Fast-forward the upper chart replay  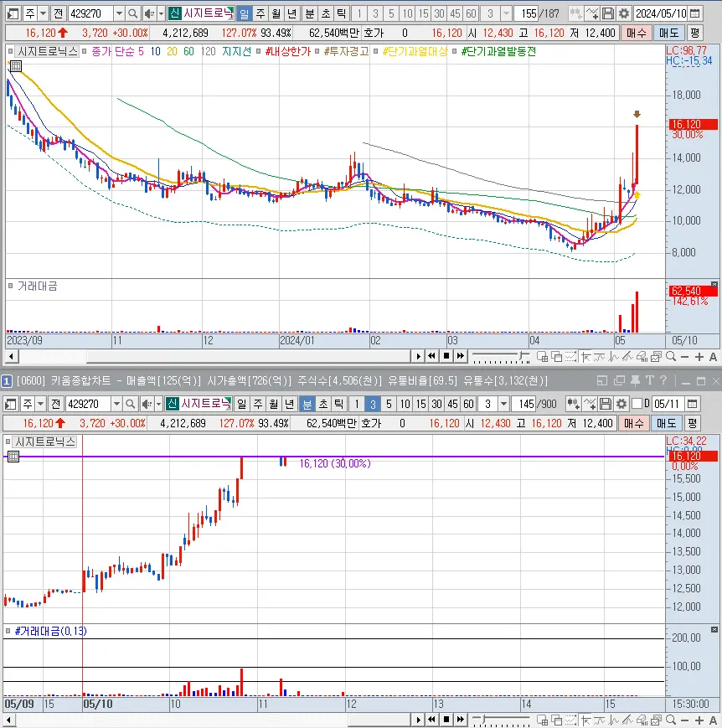coord(460,356)
